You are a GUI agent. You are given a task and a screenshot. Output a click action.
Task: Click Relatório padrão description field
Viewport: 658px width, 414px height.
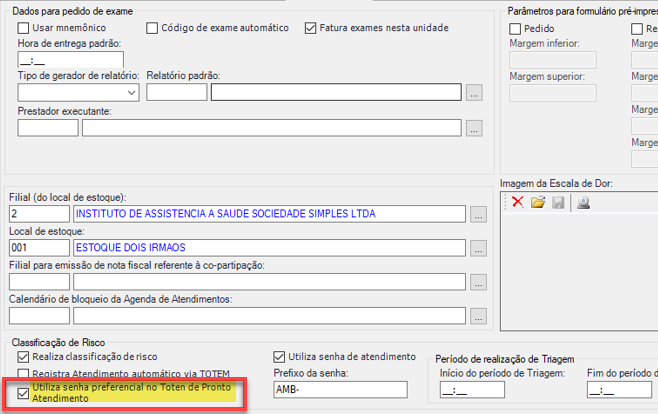[336, 92]
